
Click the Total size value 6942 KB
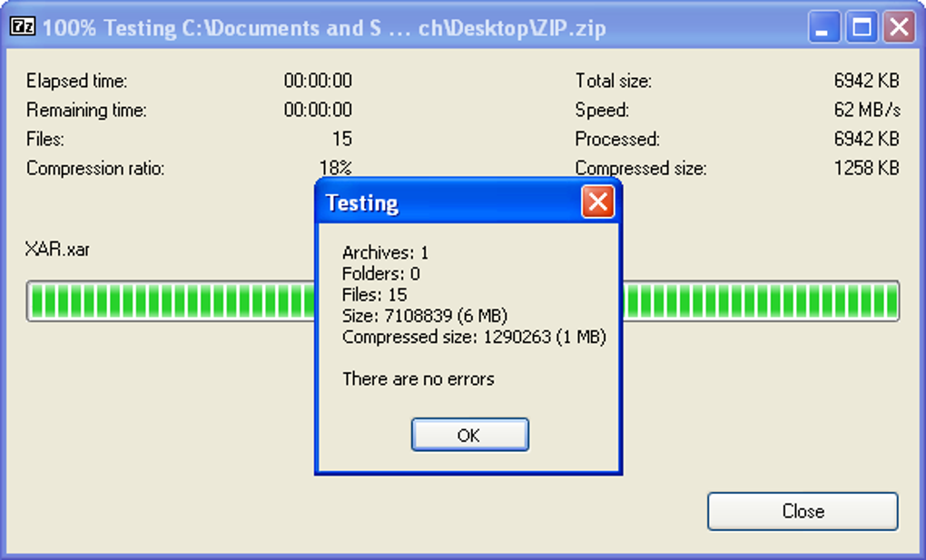(x=866, y=81)
